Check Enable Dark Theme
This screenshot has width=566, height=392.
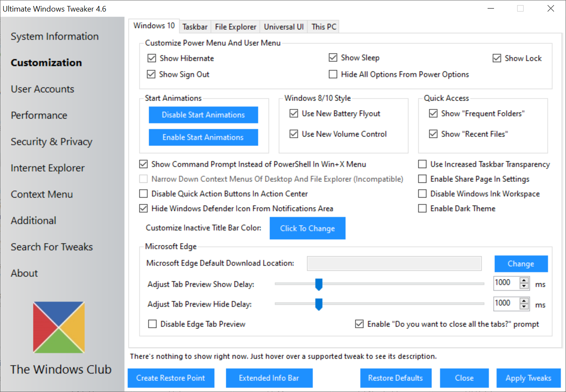tap(422, 208)
